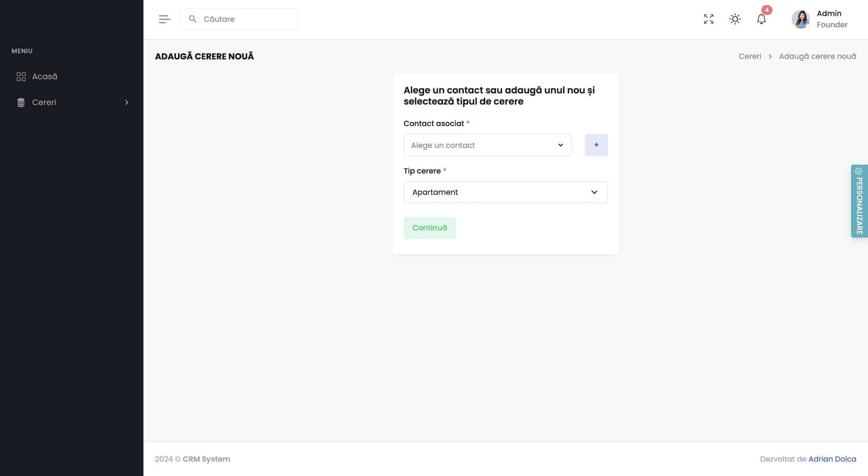The width and height of the screenshot is (868, 476).
Task: Click the magnifier icon in the search box
Action: pyautogui.click(x=193, y=19)
